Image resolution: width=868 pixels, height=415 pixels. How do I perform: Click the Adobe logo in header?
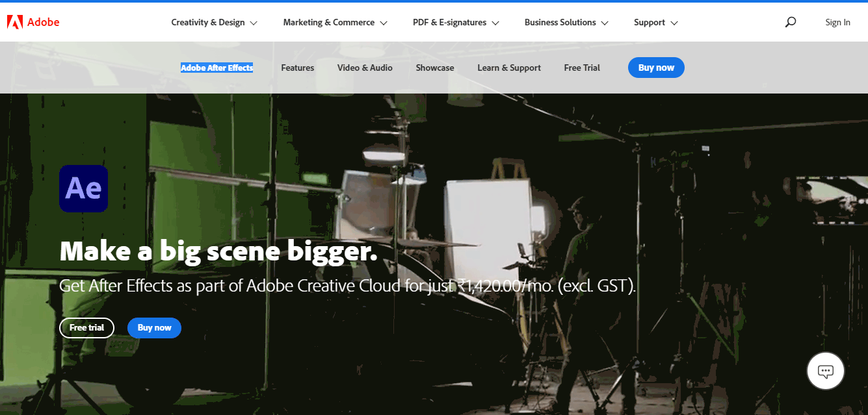[x=33, y=22]
